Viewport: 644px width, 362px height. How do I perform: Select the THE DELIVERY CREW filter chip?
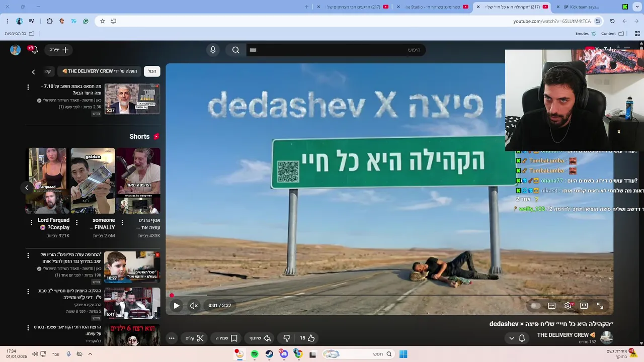coord(99,71)
